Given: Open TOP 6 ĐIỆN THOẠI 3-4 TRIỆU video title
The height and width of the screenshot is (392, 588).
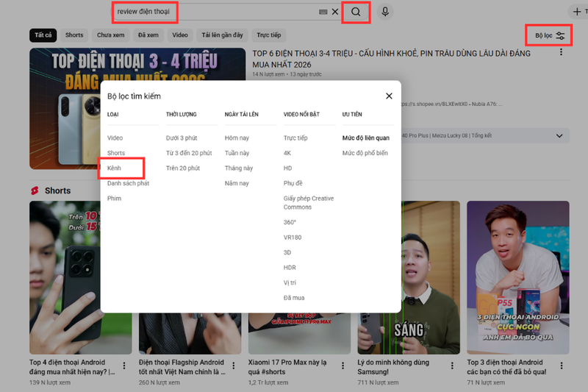Looking at the screenshot, I should [x=391, y=59].
